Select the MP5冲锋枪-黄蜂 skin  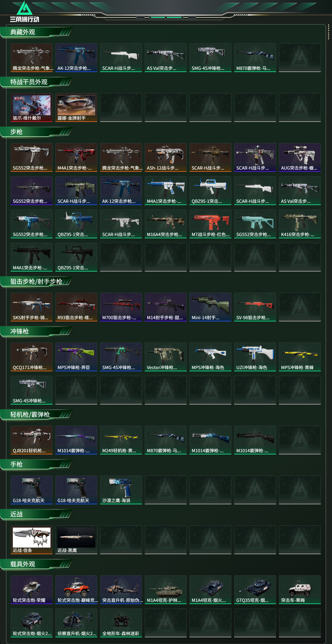(299, 357)
